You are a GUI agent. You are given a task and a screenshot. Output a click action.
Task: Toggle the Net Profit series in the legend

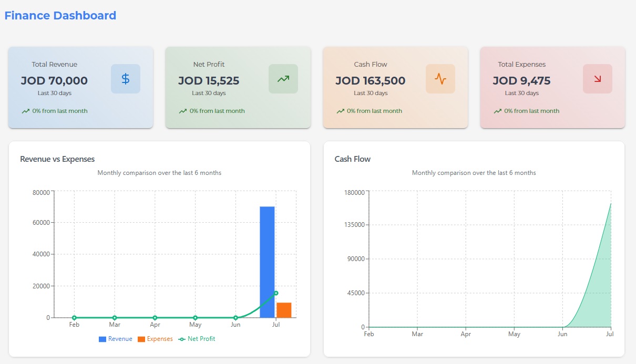pyautogui.click(x=197, y=339)
